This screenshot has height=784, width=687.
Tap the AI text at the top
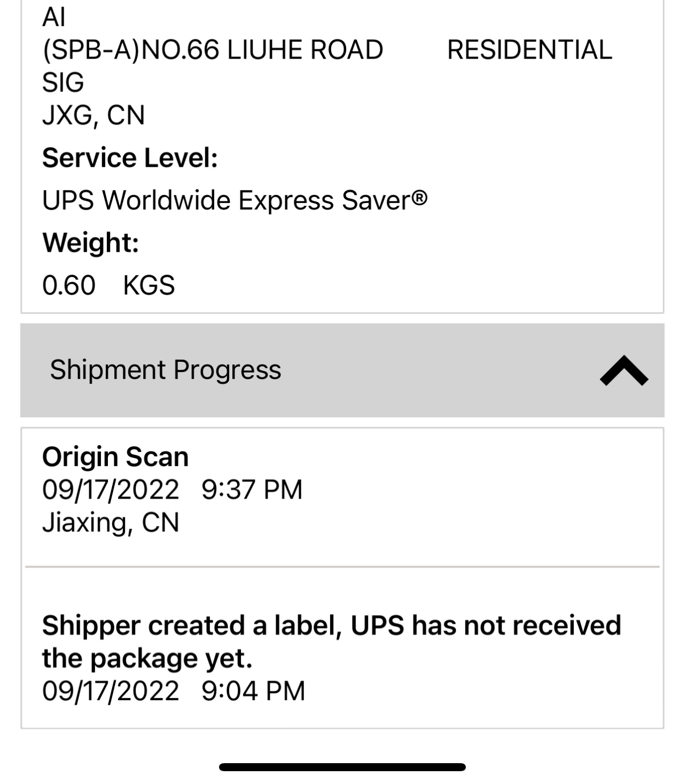(53, 17)
